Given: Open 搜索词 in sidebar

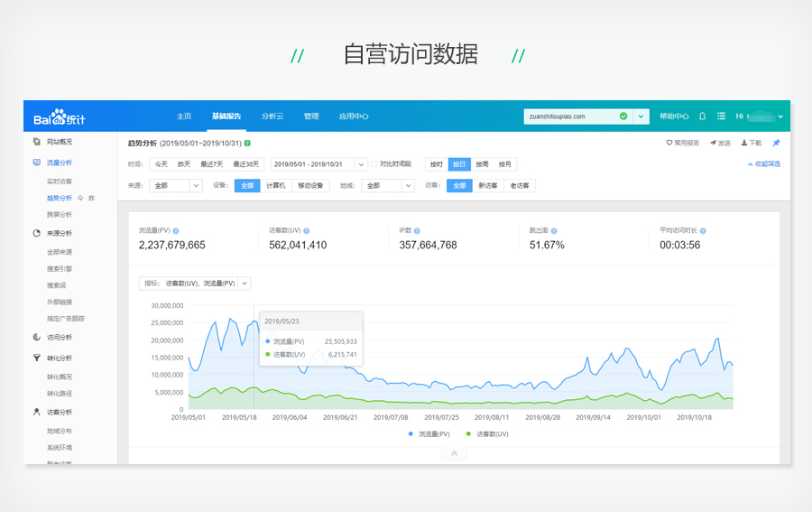Looking at the screenshot, I should (x=57, y=285).
